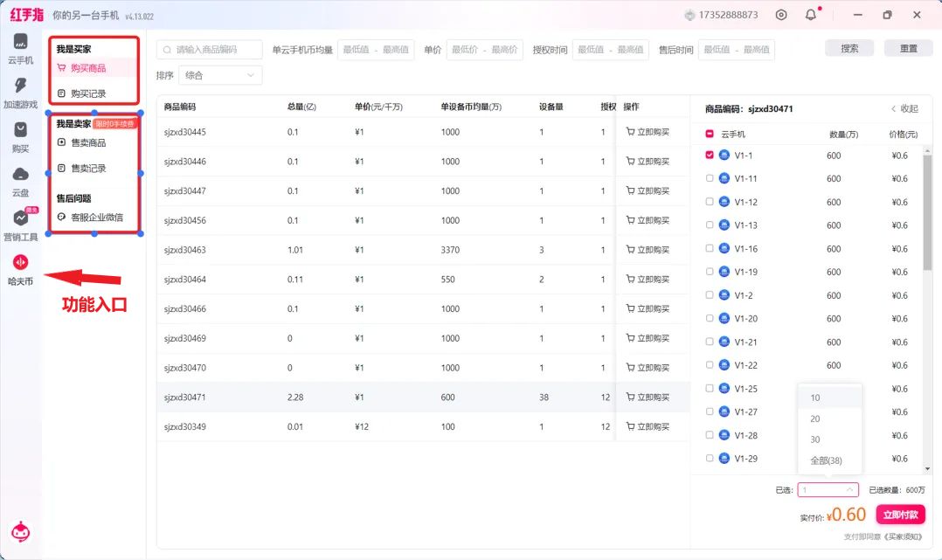Open 购买记录 in the buyer menu
The image size is (942, 560).
click(x=87, y=93)
